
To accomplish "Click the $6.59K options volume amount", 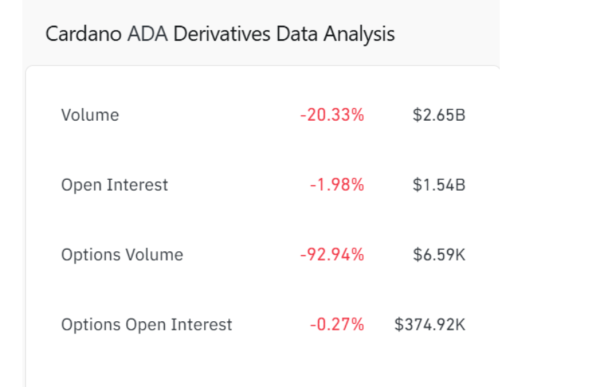I will [439, 255].
